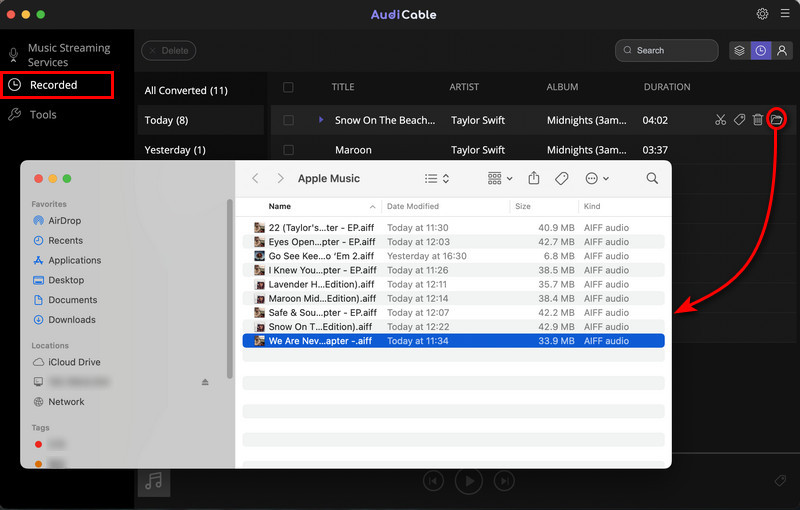The image size is (800, 510).
Task: Expand Finder group-by dropdown
Action: pos(500,178)
